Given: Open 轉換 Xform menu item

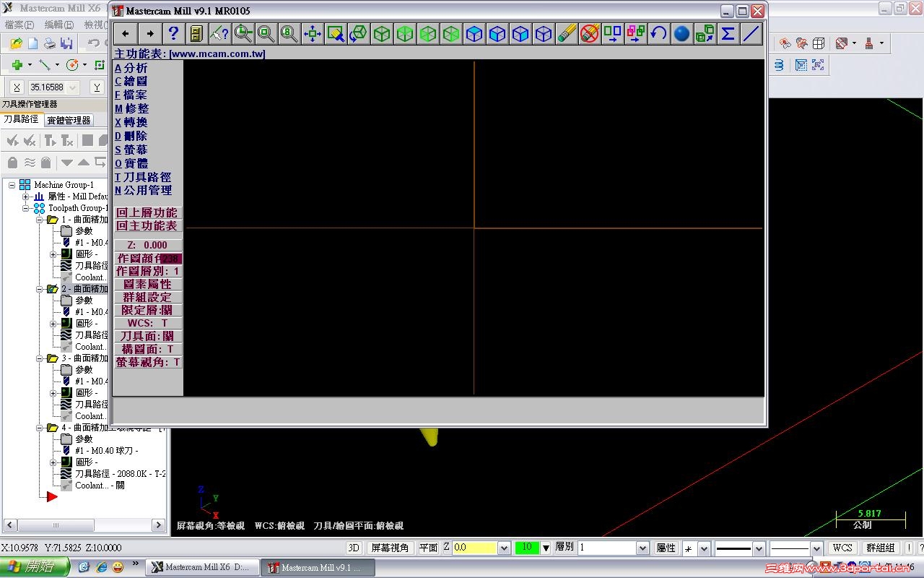Looking at the screenshot, I should [131, 122].
